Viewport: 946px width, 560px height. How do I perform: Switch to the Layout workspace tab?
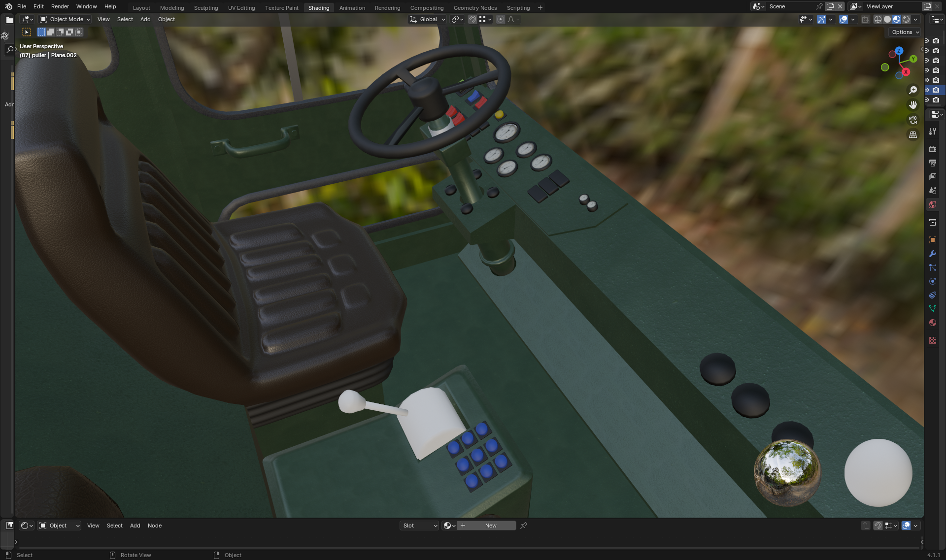pos(141,8)
